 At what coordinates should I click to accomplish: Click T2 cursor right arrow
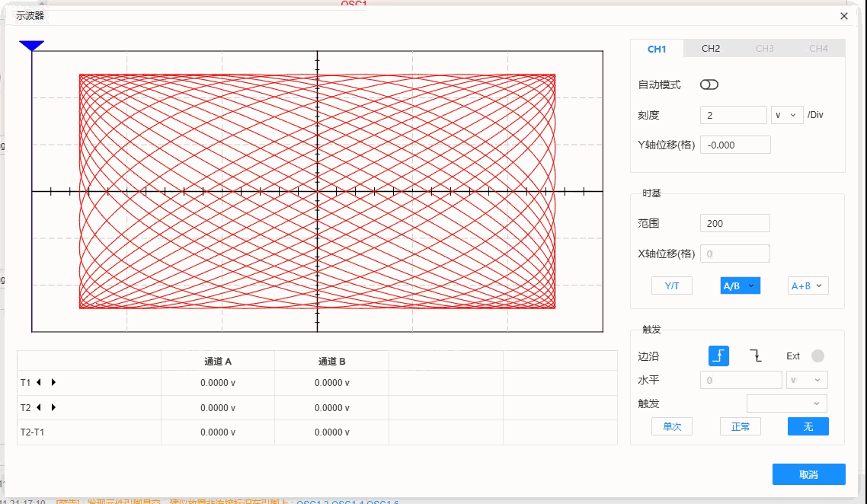53,407
